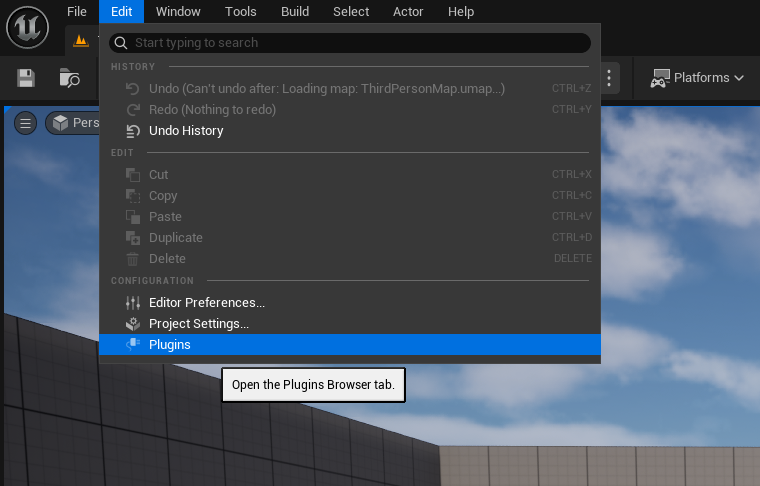760x486 pixels.
Task: Open viewport hamburger options menu
Action: point(25,123)
